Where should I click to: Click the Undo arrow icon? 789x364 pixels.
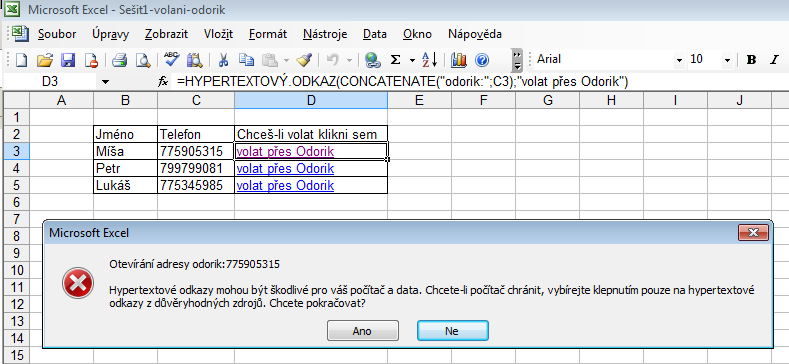click(x=332, y=60)
